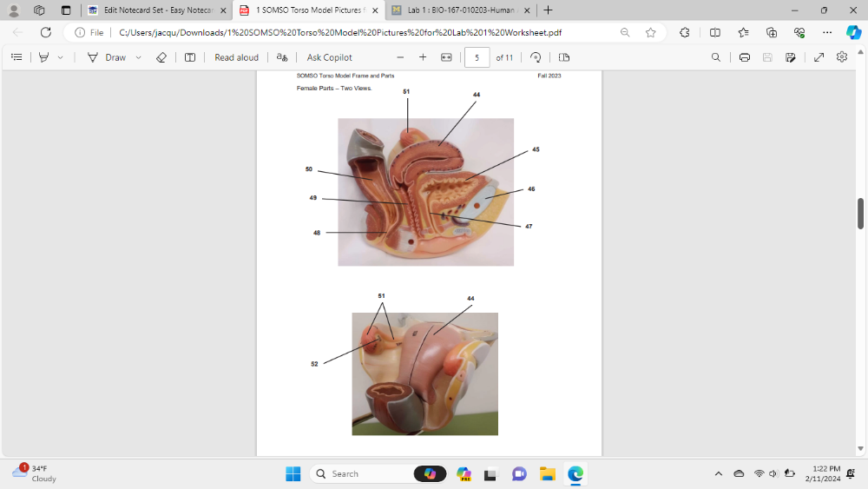Show hidden system tray icons
Screen dimensions: 868x489
(x=718, y=473)
